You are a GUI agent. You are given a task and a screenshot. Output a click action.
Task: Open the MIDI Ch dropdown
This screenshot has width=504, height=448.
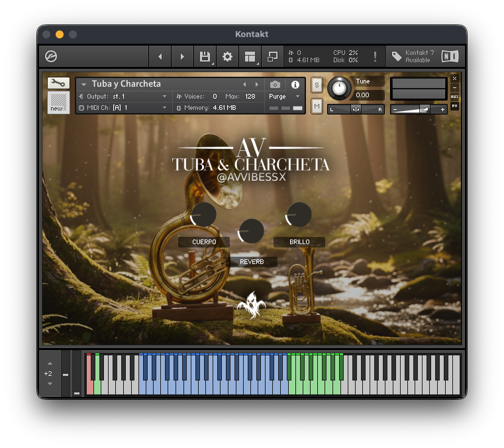(125, 108)
